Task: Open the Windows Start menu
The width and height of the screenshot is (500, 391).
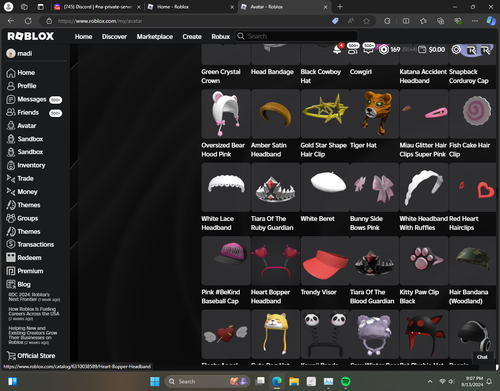Action: (155, 381)
